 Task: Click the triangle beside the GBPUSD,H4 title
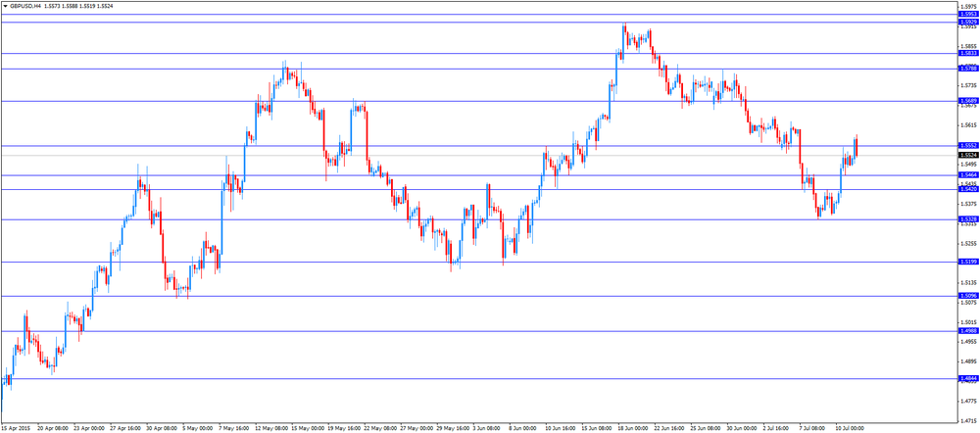click(5, 5)
